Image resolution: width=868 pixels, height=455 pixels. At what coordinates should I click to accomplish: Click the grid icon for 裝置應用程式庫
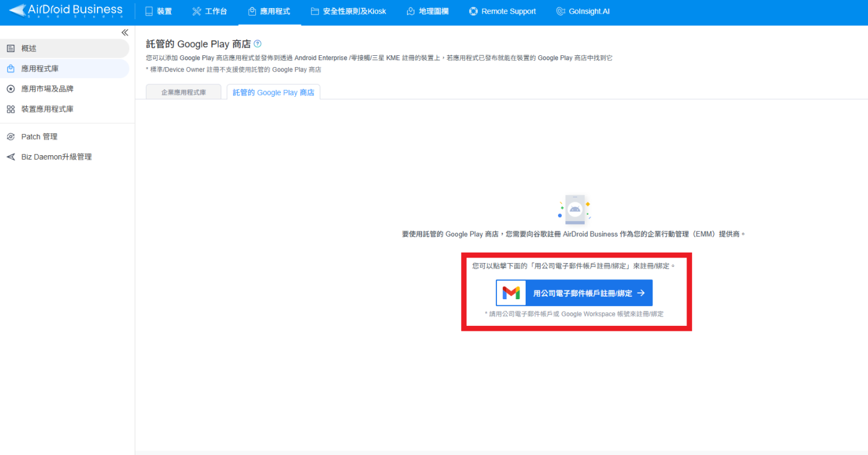point(11,109)
